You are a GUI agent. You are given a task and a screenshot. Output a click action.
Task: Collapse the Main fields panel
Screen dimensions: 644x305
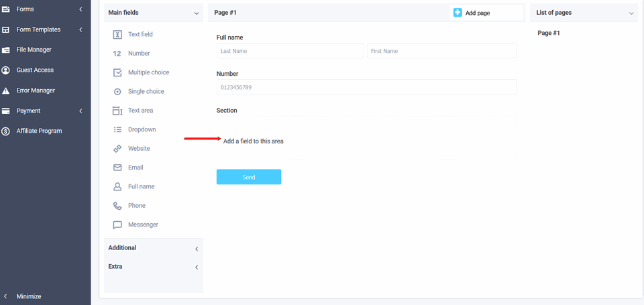[196, 13]
